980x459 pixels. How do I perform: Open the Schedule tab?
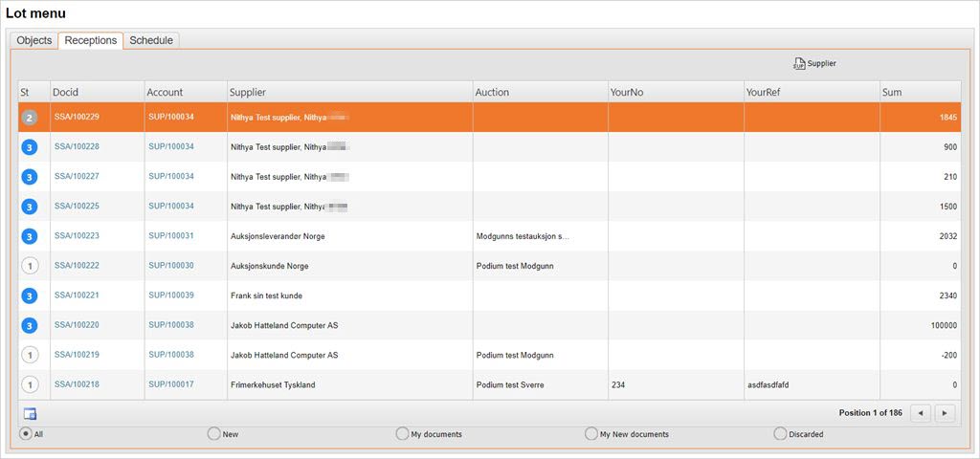[x=151, y=40]
